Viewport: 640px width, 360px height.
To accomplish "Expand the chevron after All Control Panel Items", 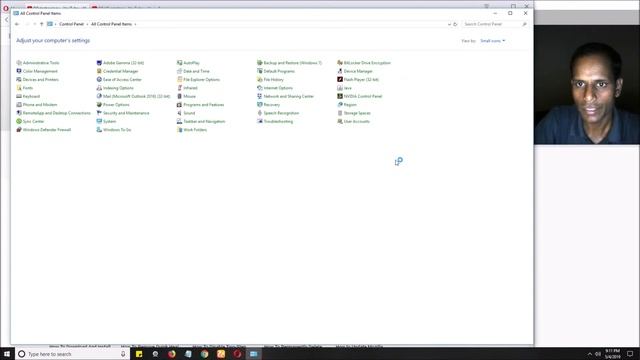I will (x=136, y=24).
